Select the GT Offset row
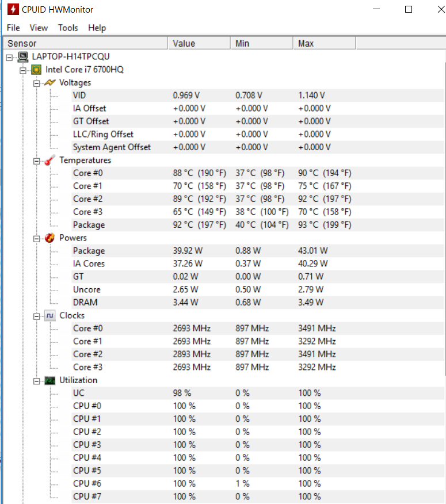Screen dimensions: 446x504 (258, 121)
